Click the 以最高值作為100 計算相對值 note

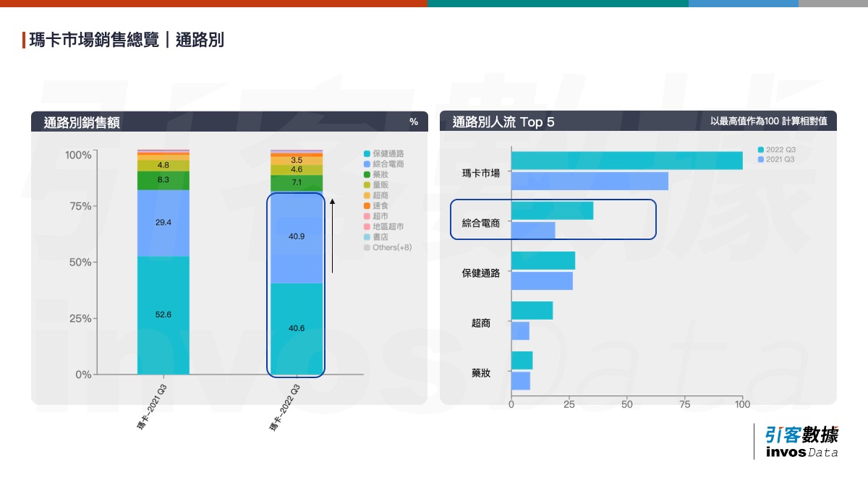tap(769, 121)
